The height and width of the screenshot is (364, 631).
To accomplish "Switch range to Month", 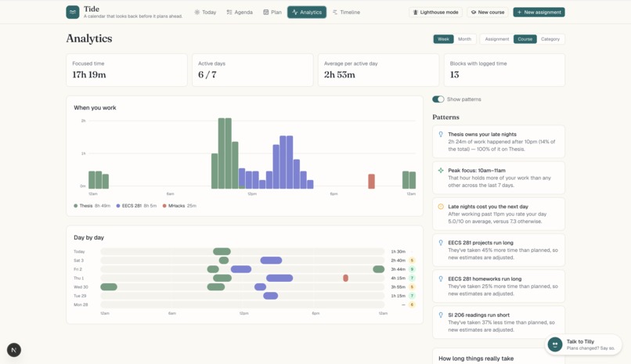I will pyautogui.click(x=464, y=39).
